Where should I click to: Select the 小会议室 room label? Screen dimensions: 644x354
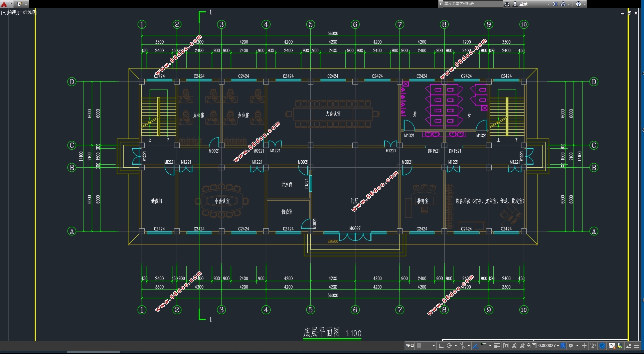point(222,201)
